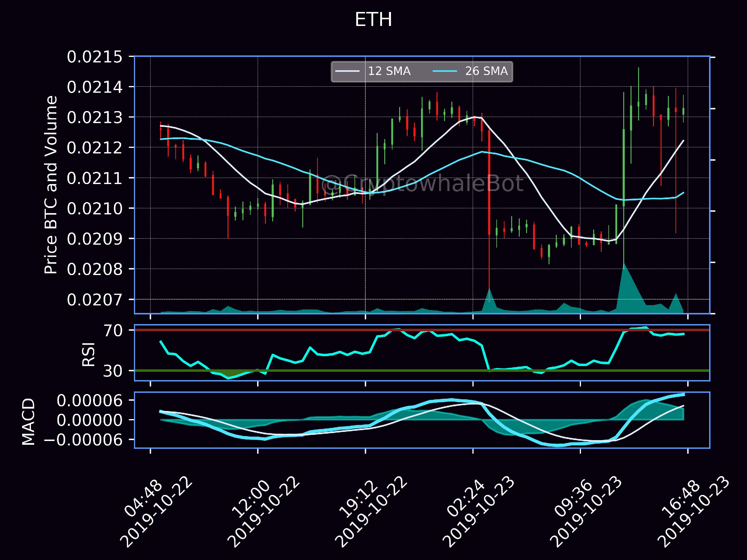Viewport: 747px width, 560px height.
Task: Click the 0.0214 price axis label
Action: (x=95, y=87)
